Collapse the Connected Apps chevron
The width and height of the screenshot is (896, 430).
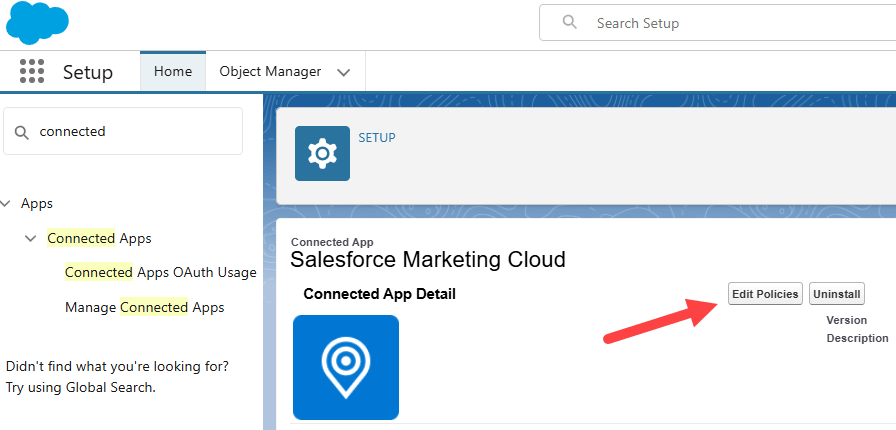30,239
